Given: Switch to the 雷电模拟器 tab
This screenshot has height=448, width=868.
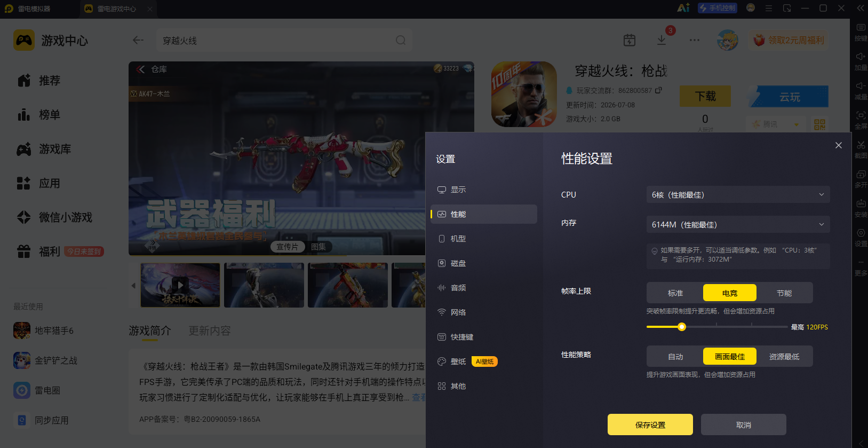Looking at the screenshot, I should [x=28, y=9].
